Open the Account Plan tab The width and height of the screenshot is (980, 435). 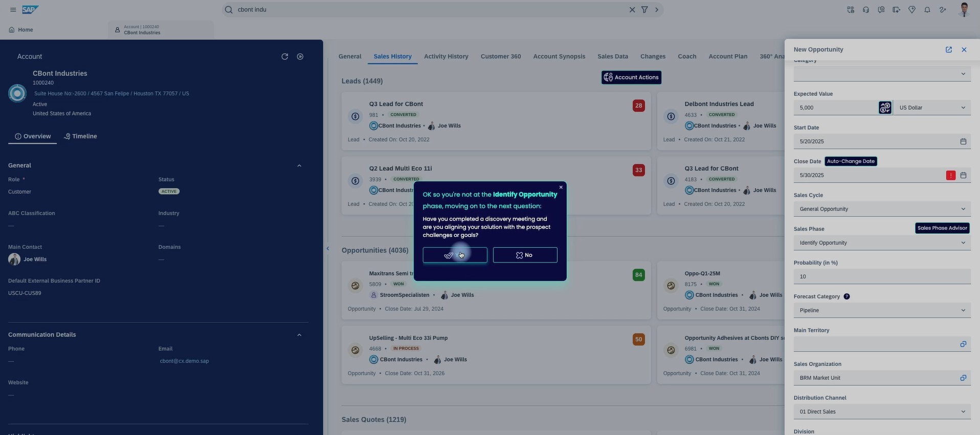pyautogui.click(x=728, y=56)
